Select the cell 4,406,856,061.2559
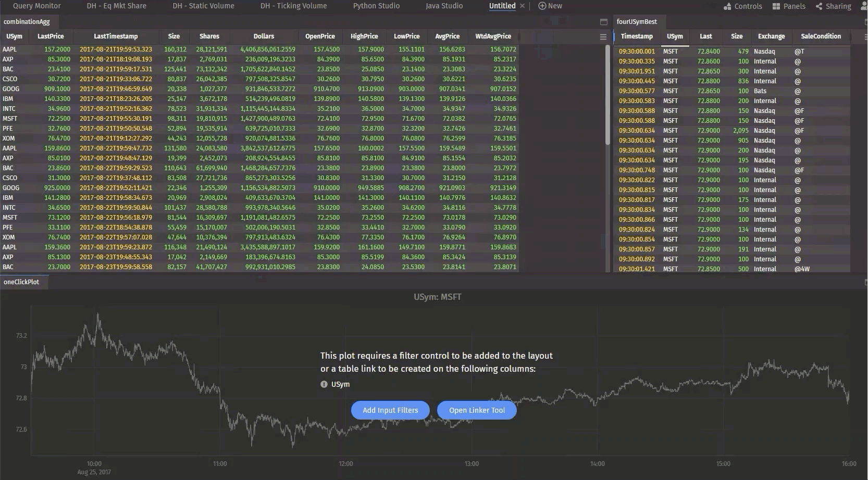Viewport: 868px width, 480px height. pyautogui.click(x=268, y=49)
